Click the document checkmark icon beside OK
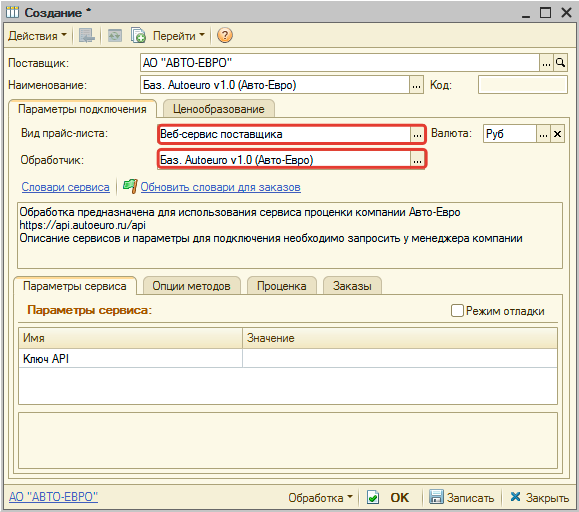Screen dimensions: 579x512 [x=373, y=498]
